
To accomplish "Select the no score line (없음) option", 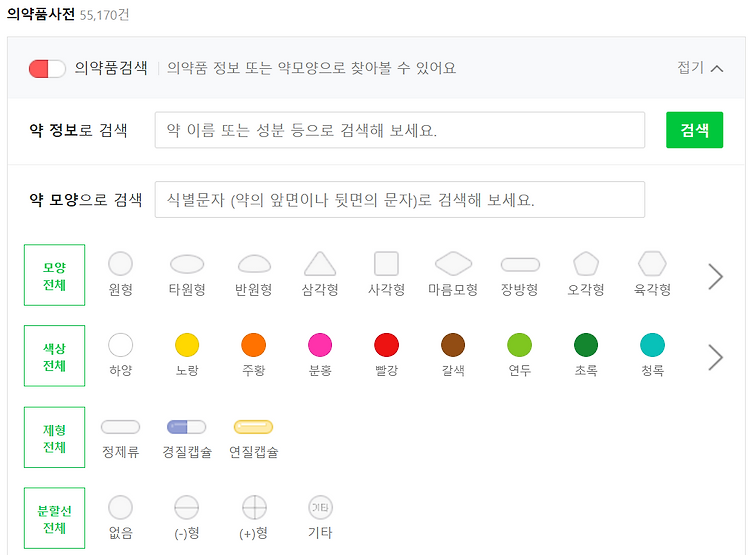I will point(120,508).
